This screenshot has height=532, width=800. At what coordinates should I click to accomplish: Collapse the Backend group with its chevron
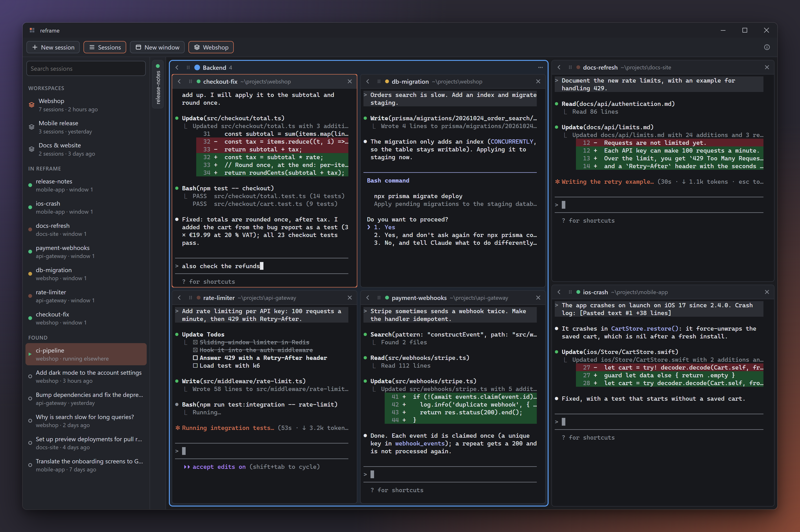pos(177,67)
